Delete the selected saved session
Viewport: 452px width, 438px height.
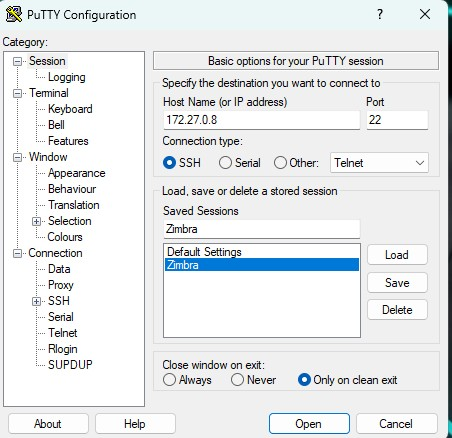(397, 310)
